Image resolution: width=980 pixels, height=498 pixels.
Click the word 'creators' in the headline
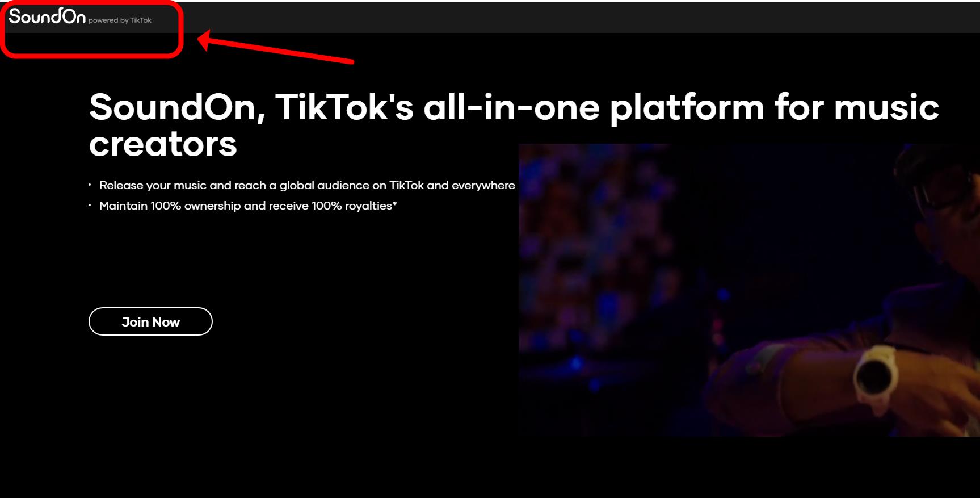coord(163,144)
